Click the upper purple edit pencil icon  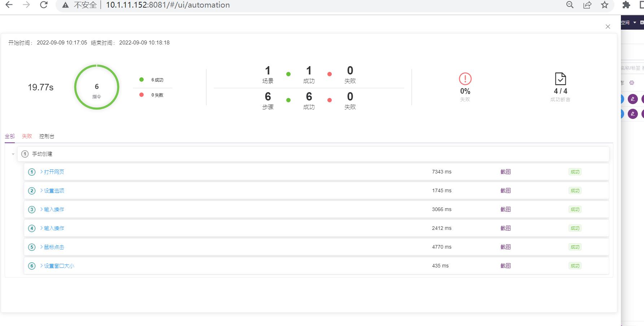coord(633,99)
